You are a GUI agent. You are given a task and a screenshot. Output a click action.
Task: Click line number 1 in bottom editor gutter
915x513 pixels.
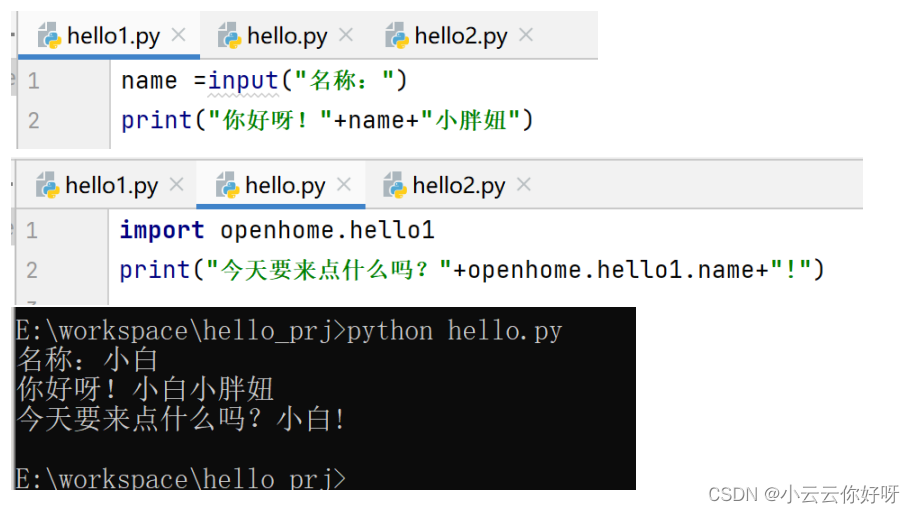click(32, 231)
